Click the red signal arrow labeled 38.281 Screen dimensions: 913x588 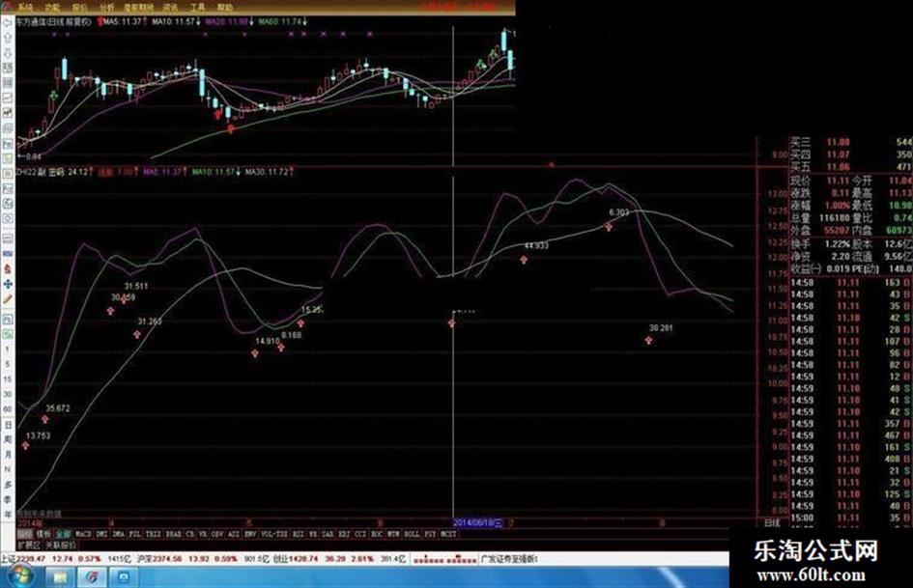(x=648, y=340)
